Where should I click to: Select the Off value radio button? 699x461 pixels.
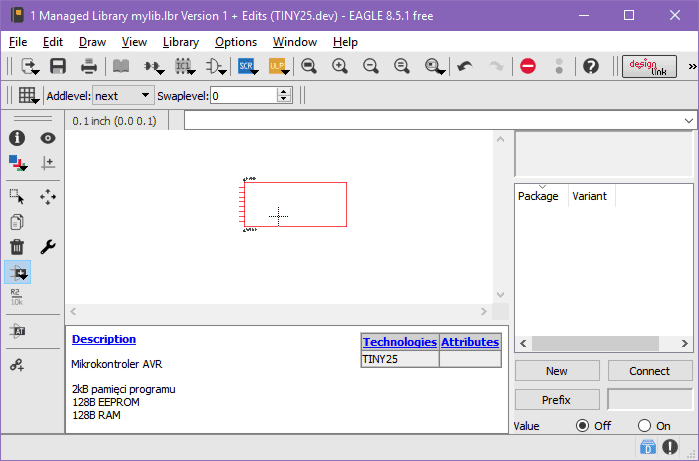[583, 425]
